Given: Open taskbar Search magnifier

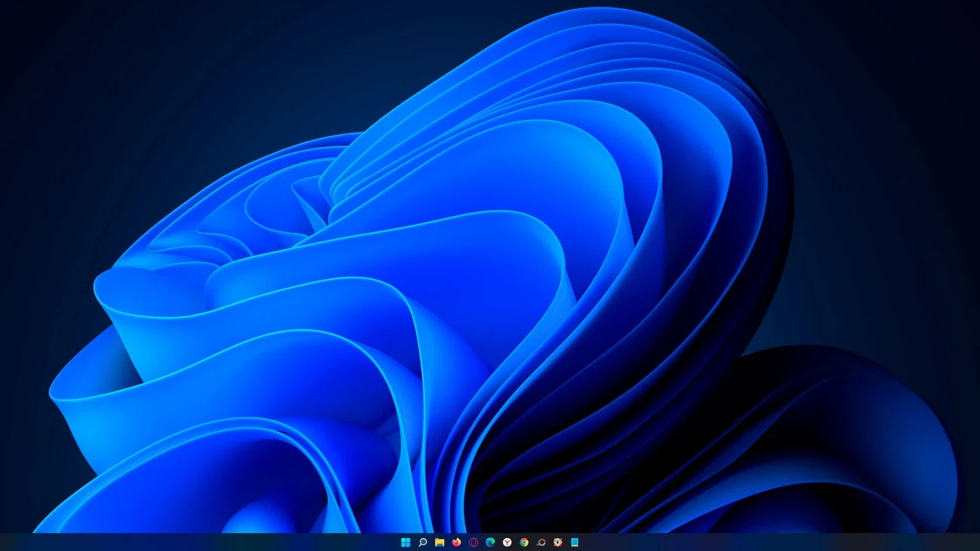Looking at the screenshot, I should [423, 542].
